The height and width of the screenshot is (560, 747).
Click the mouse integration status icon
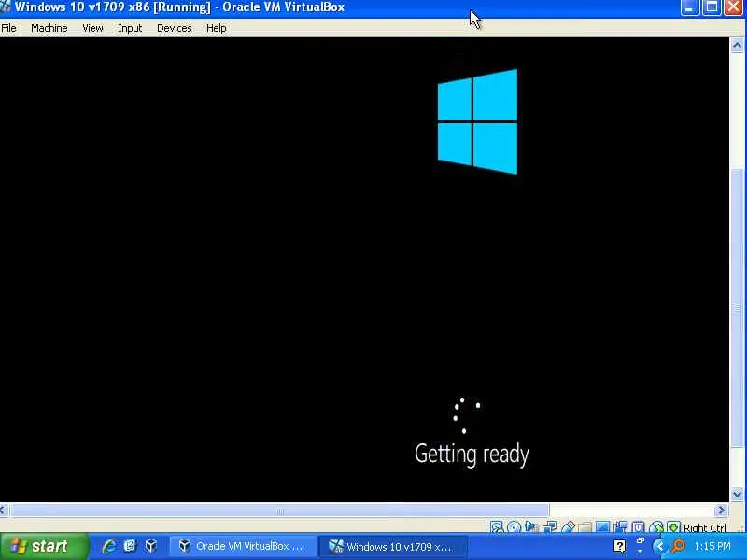656,526
